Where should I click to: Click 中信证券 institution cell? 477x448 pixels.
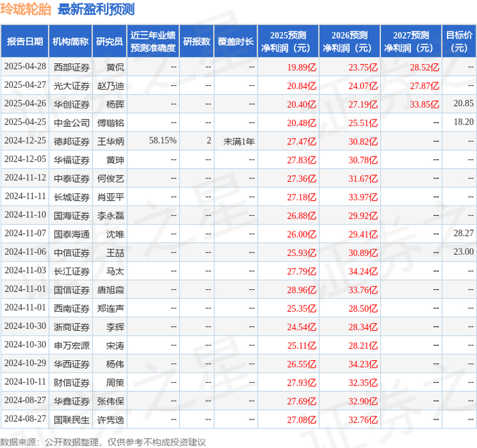[x=72, y=253]
